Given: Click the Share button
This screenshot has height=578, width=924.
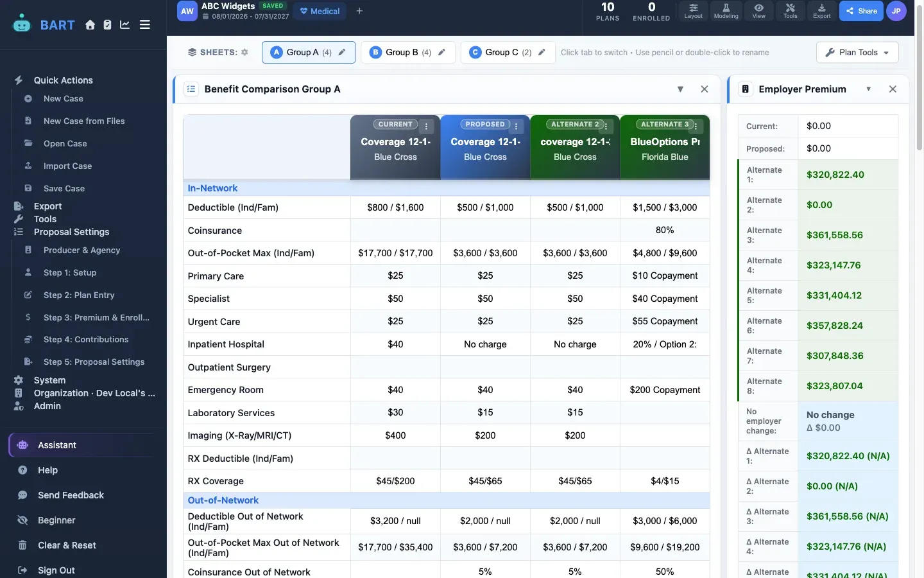Looking at the screenshot, I should pos(861,11).
